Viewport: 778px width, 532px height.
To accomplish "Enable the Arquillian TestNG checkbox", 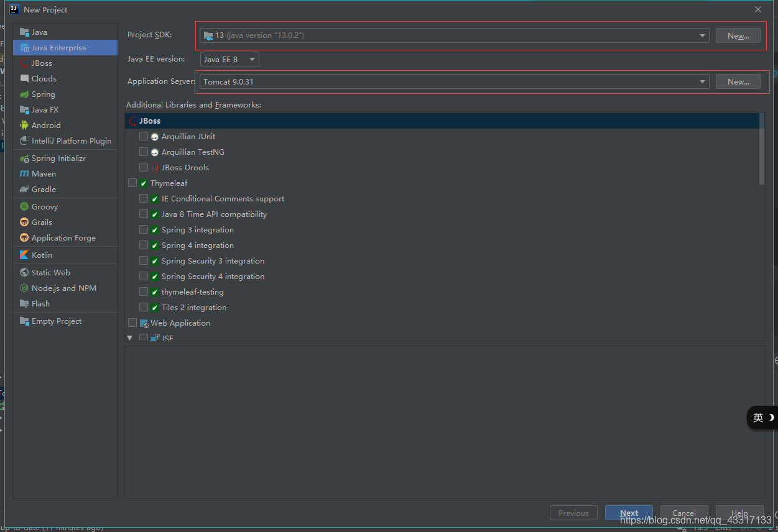I will pyautogui.click(x=144, y=152).
